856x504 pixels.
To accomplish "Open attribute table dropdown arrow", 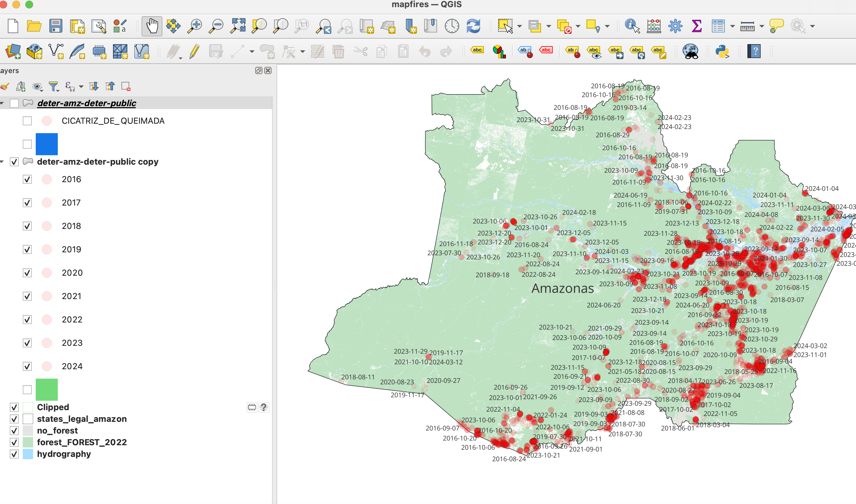I will click(732, 26).
